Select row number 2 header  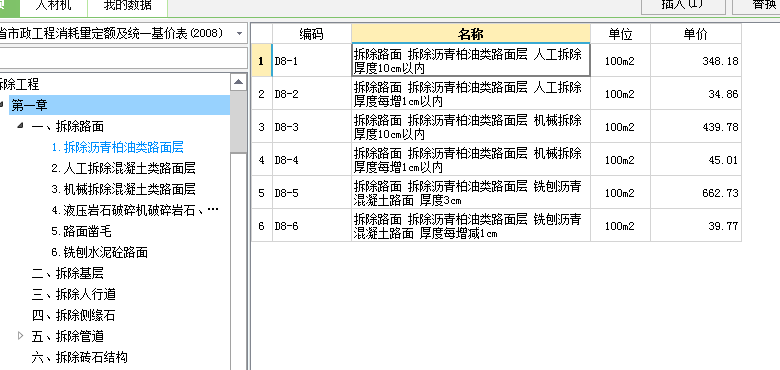point(261,93)
